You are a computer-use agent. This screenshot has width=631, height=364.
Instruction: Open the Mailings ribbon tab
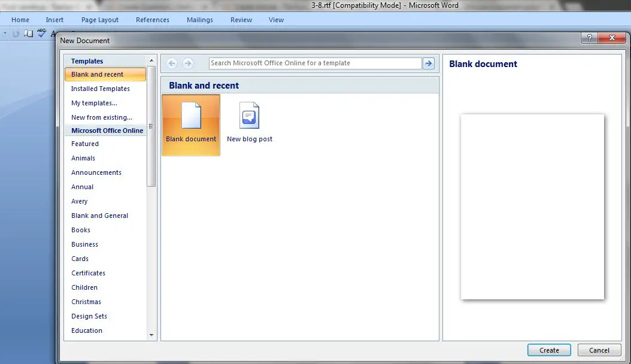click(199, 20)
